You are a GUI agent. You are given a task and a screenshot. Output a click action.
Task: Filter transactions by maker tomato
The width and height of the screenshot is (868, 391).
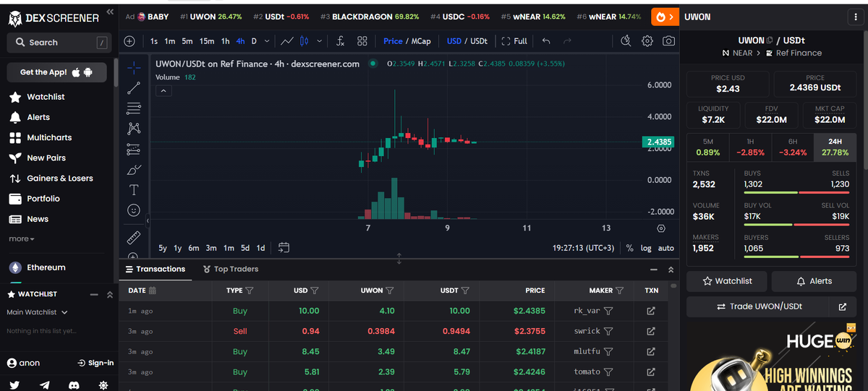click(x=609, y=371)
